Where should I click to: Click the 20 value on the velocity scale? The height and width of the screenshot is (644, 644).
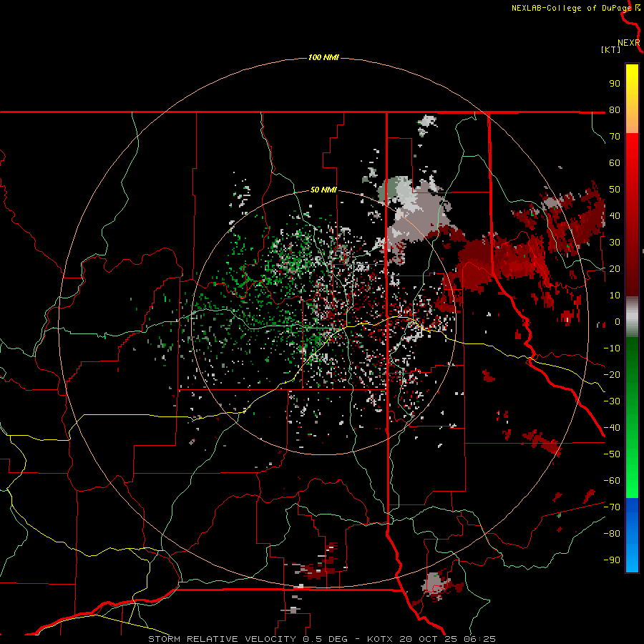(x=615, y=269)
